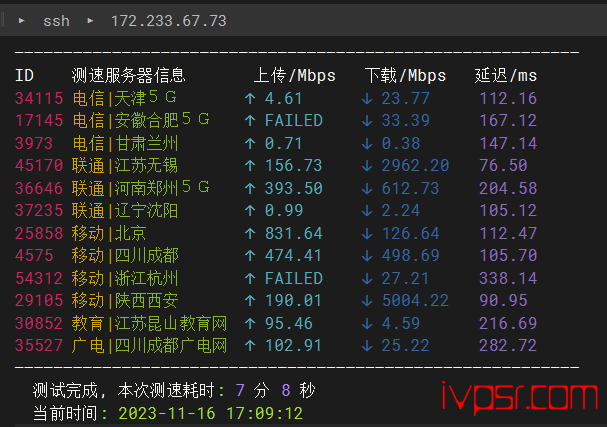This screenshot has height=427, width=607.
Task: Click the 测试完成 elapsed time line
Action: pos(174,391)
